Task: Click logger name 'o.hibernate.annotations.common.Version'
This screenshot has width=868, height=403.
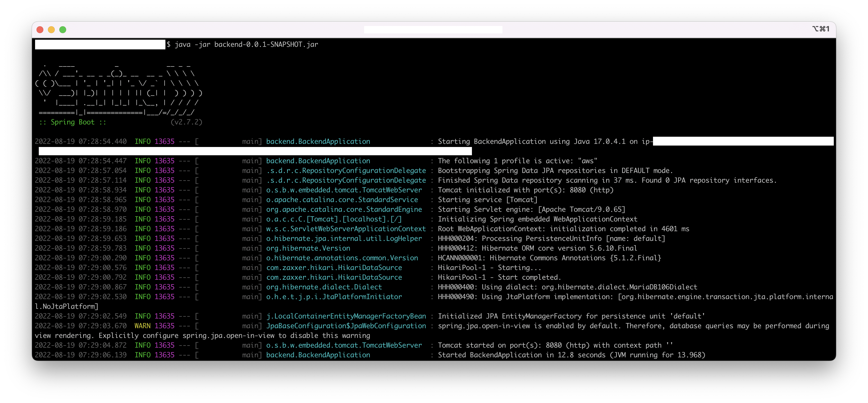Action: tap(342, 258)
